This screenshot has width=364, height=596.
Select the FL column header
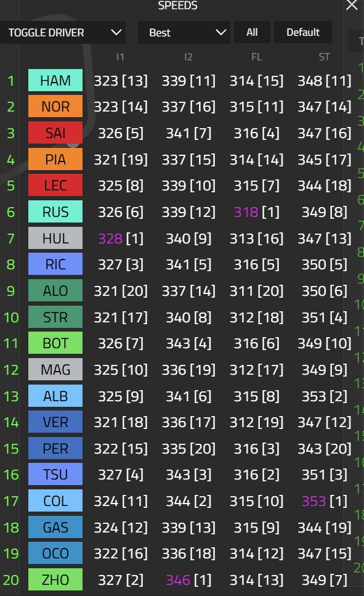point(256,57)
